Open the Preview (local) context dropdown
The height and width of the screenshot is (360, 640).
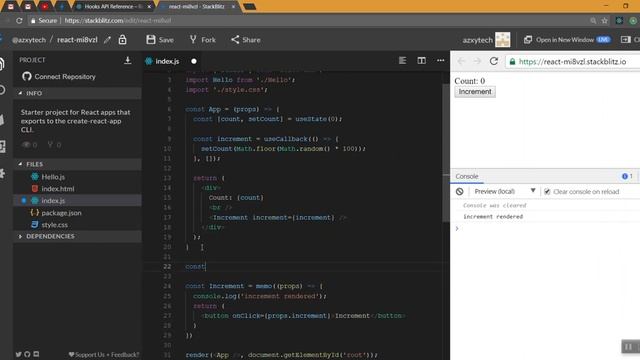point(504,191)
